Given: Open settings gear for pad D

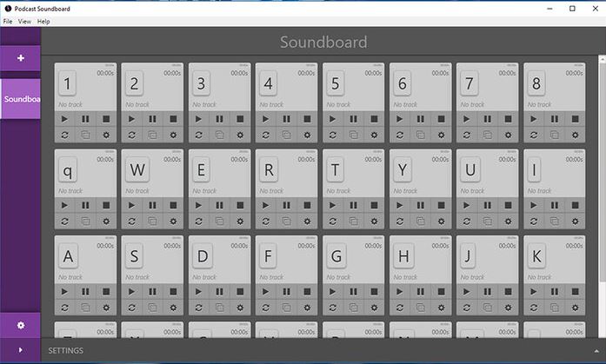Looking at the screenshot, I should tap(240, 308).
